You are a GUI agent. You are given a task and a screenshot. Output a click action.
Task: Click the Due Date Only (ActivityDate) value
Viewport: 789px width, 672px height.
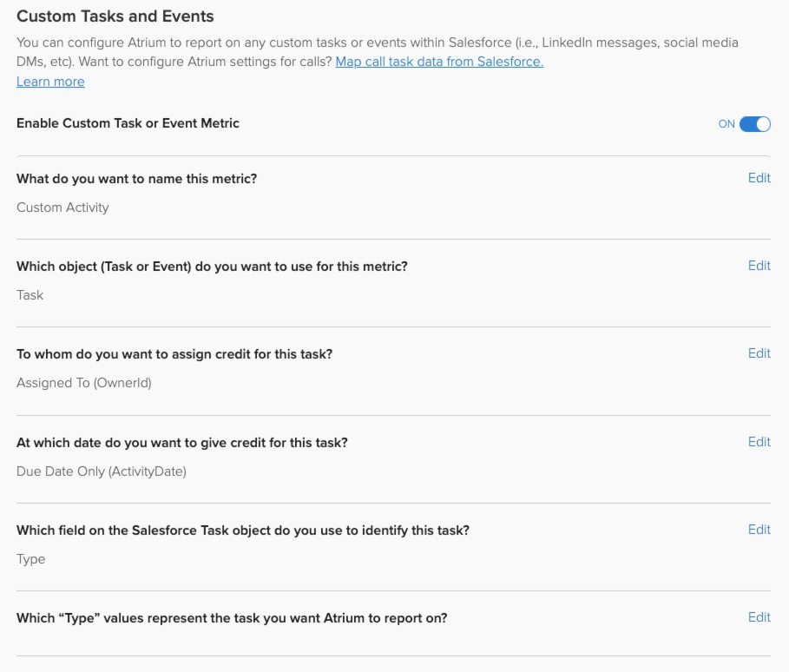[102, 471]
